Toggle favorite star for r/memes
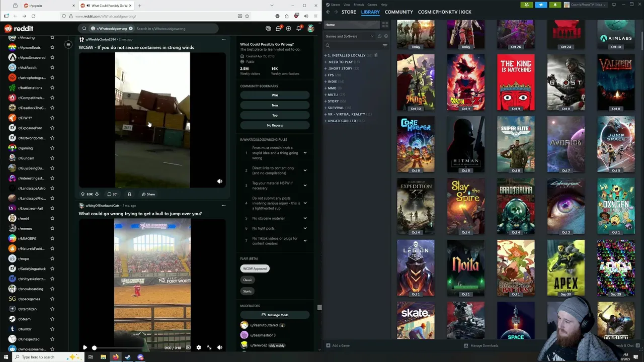 click(x=52, y=228)
